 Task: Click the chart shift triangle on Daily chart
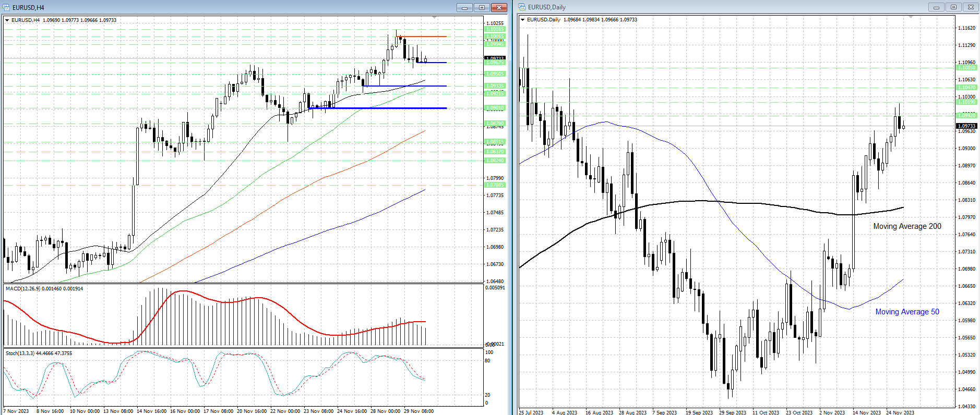[x=911, y=17]
